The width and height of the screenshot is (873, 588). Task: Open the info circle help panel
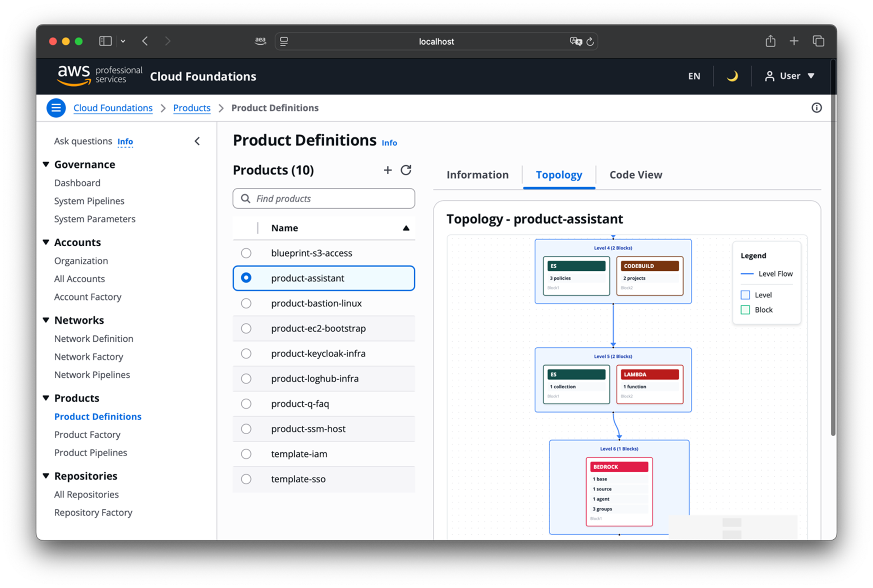coord(816,108)
